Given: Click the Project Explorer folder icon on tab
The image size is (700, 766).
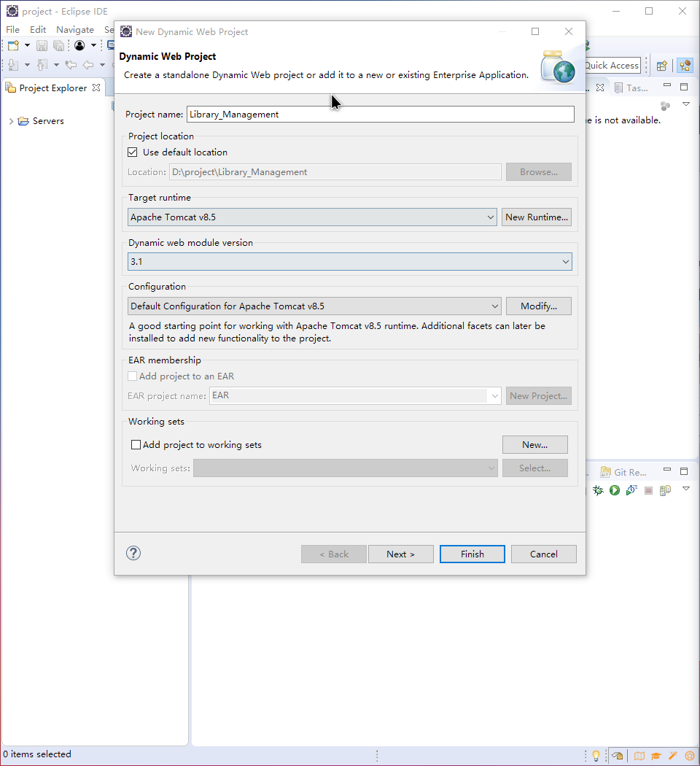Looking at the screenshot, I should pyautogui.click(x=11, y=88).
